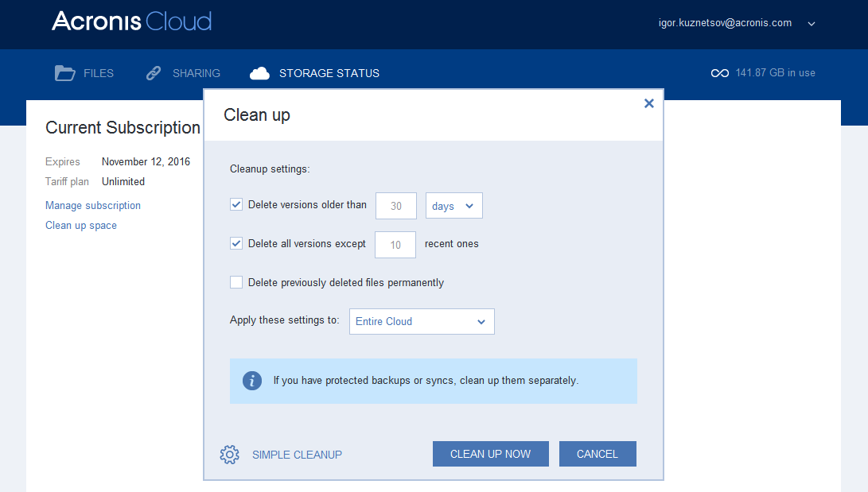Screen dimensions: 868x492
Task: Click the Sharing link-chain icon
Action: pyautogui.click(x=154, y=73)
